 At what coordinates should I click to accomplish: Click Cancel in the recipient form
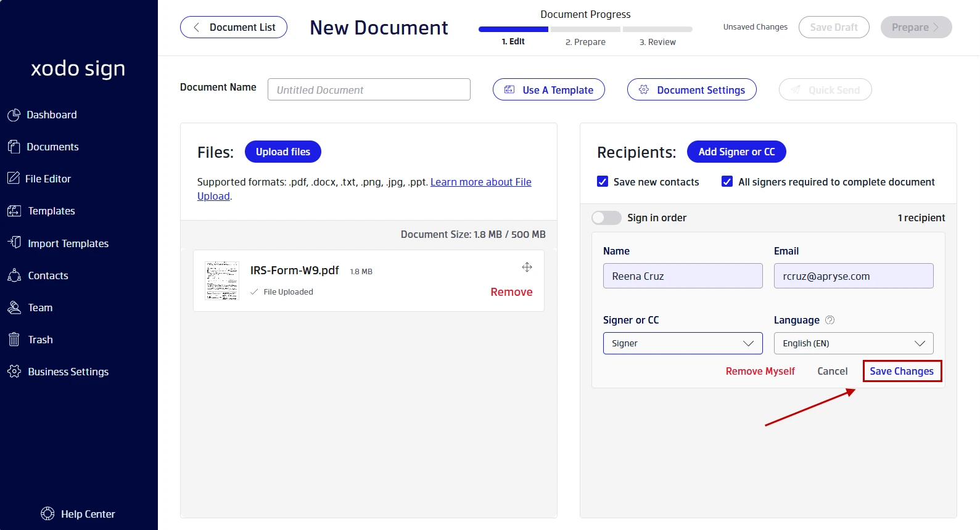(832, 371)
